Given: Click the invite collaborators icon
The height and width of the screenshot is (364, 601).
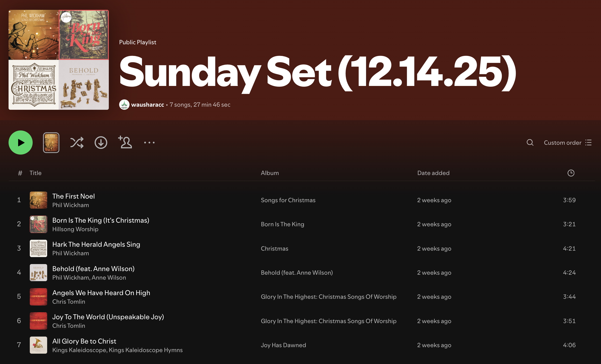Looking at the screenshot, I should [x=125, y=142].
